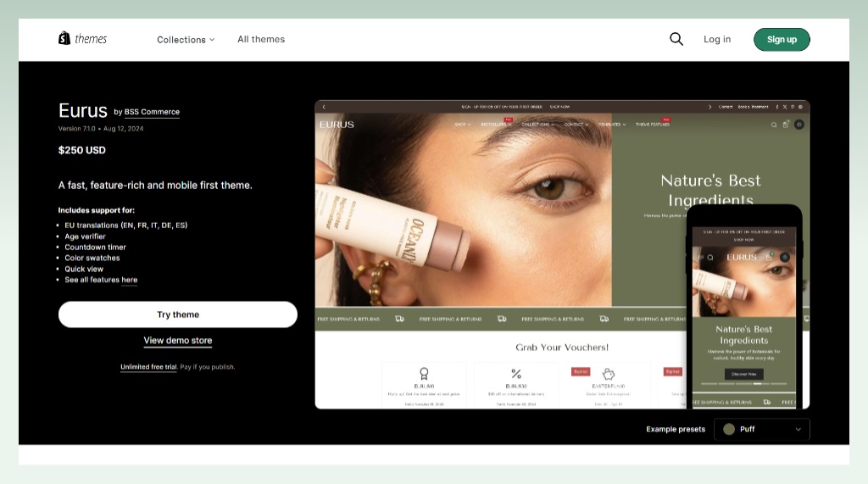The width and height of the screenshot is (868, 484).
Task: Click the search icon in desktop preview header
Action: 774,125
